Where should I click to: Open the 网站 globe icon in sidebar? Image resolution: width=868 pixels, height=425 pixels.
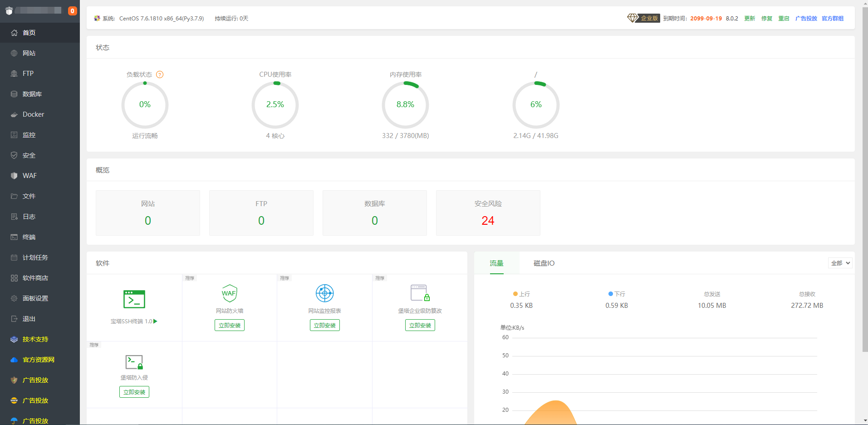[x=14, y=53]
